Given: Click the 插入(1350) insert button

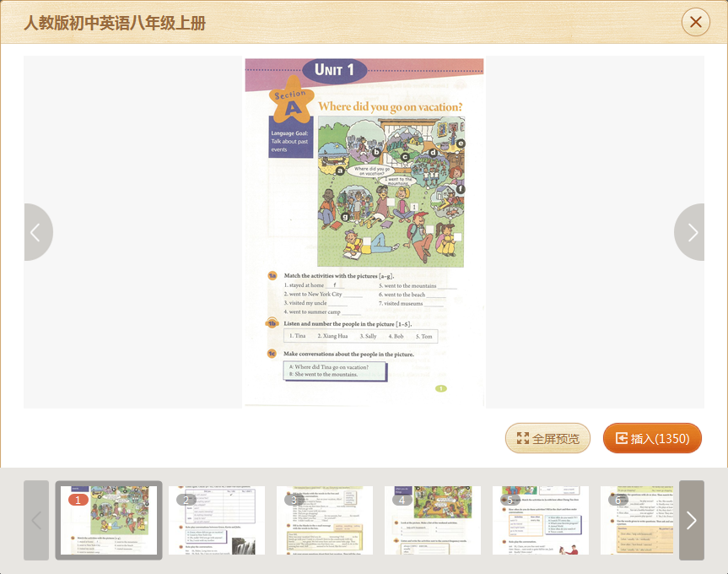Looking at the screenshot, I should pyautogui.click(x=652, y=438).
